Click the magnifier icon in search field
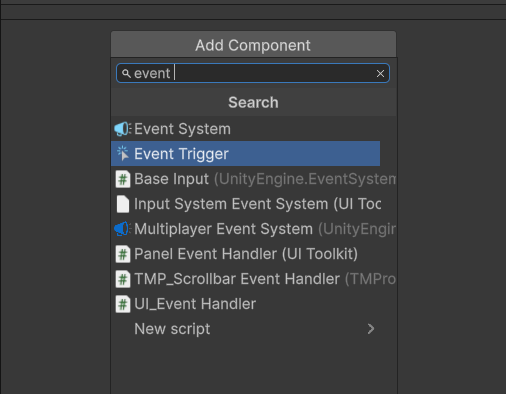This screenshot has height=394, width=506. point(126,73)
